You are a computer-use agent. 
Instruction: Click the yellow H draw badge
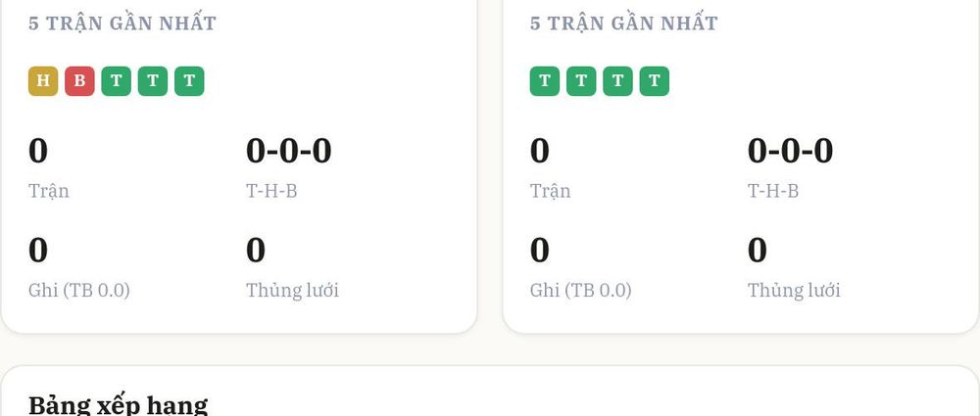pos(43,81)
